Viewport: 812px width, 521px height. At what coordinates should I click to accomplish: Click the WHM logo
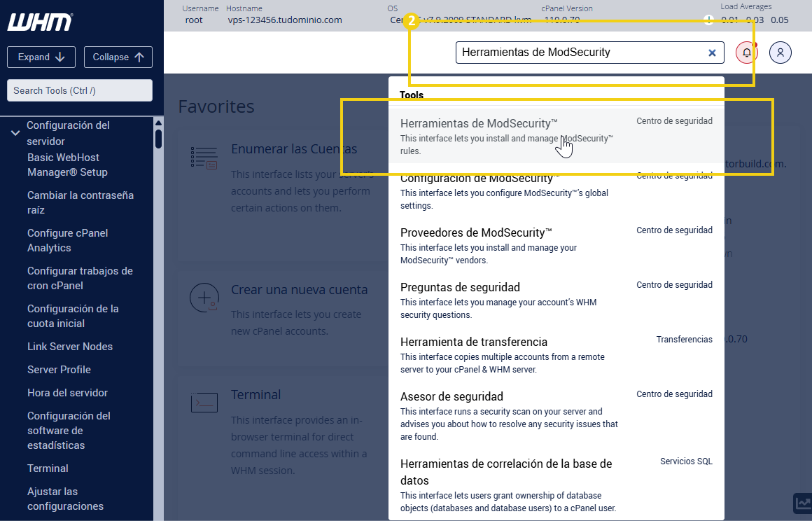(40, 22)
